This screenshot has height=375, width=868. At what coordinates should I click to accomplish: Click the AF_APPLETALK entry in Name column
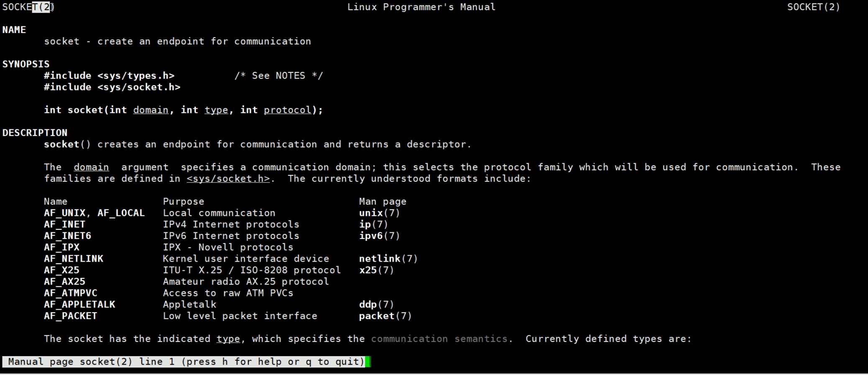79,305
